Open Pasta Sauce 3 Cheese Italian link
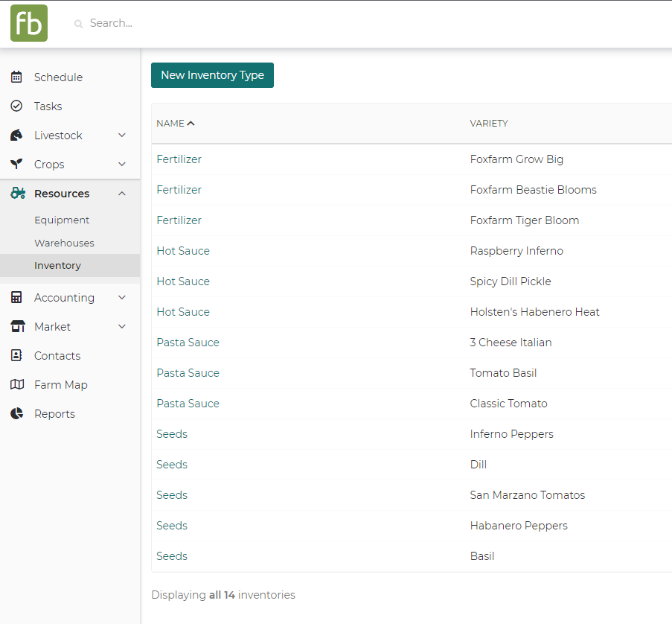 click(x=188, y=343)
